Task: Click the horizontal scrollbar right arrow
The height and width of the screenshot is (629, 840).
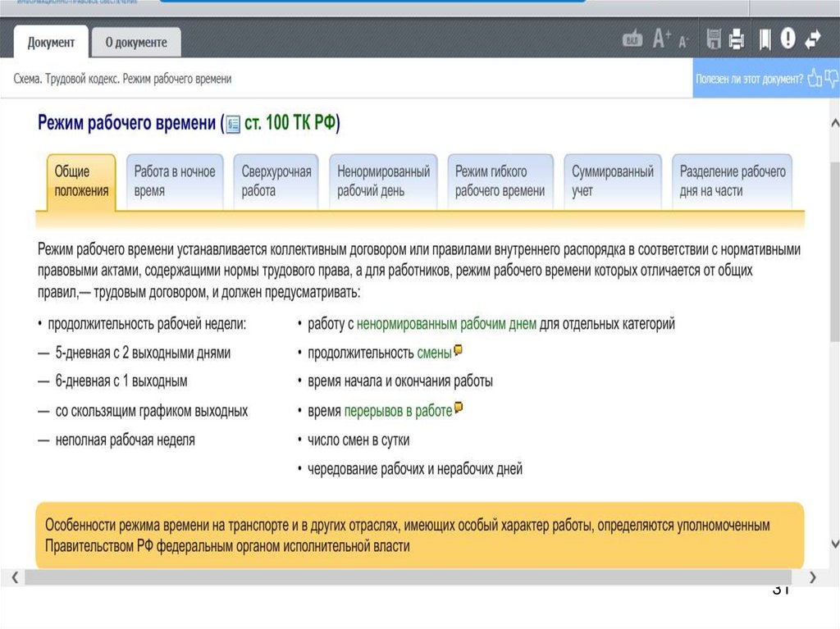Action: pos(813,577)
